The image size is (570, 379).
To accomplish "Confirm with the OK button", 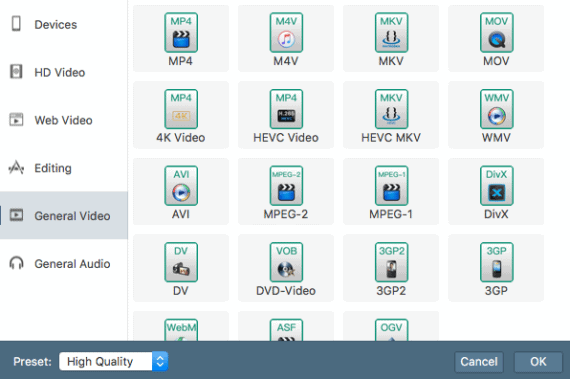I will coord(538,362).
